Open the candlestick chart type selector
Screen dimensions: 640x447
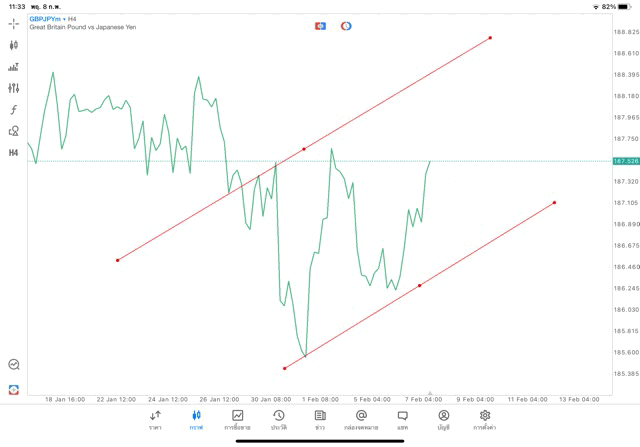coord(14,45)
